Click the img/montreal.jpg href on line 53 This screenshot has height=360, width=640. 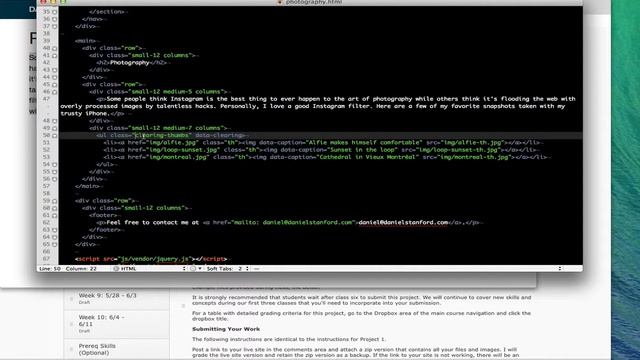(178, 157)
